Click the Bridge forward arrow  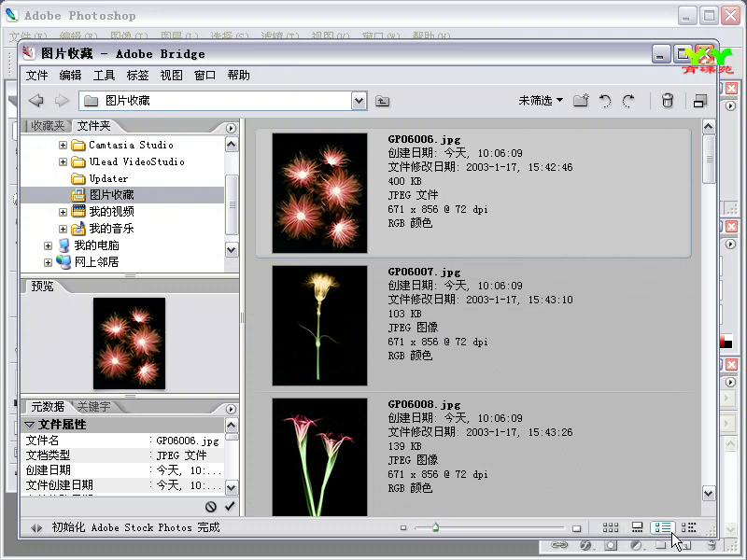coord(62,101)
